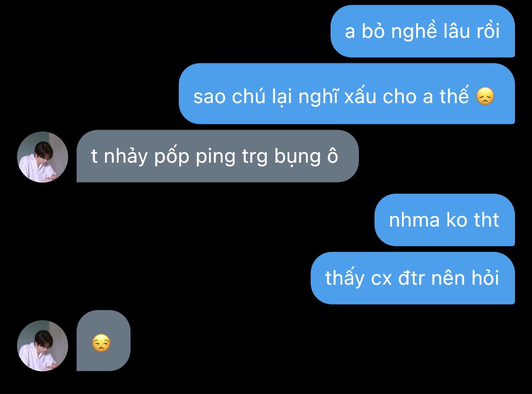Select the "sao chú lại nghĩ xấu" message bubble
The width and height of the screenshot is (532, 394).
pyautogui.click(x=347, y=94)
